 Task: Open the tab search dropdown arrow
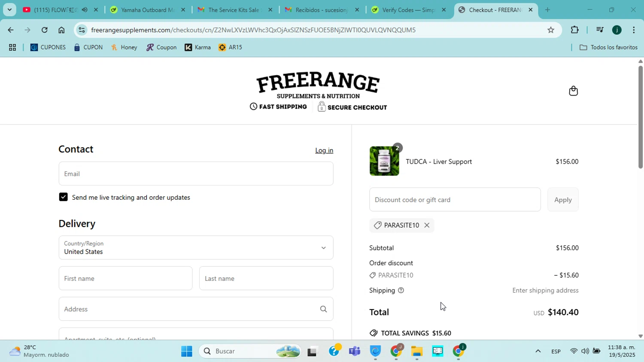pyautogui.click(x=9, y=9)
